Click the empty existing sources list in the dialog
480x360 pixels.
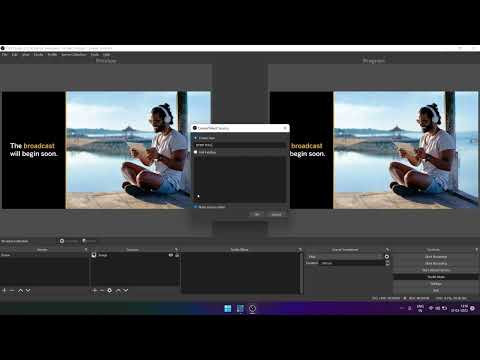[240, 179]
